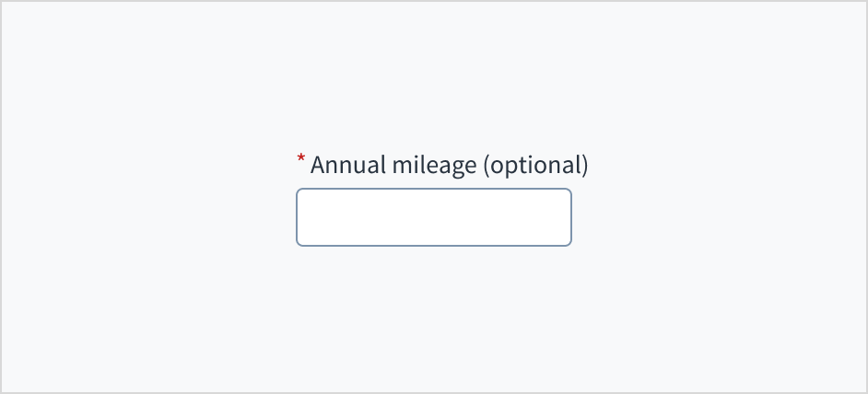
Task: Click the word "mileage" in the label
Action: pyautogui.click(x=429, y=166)
